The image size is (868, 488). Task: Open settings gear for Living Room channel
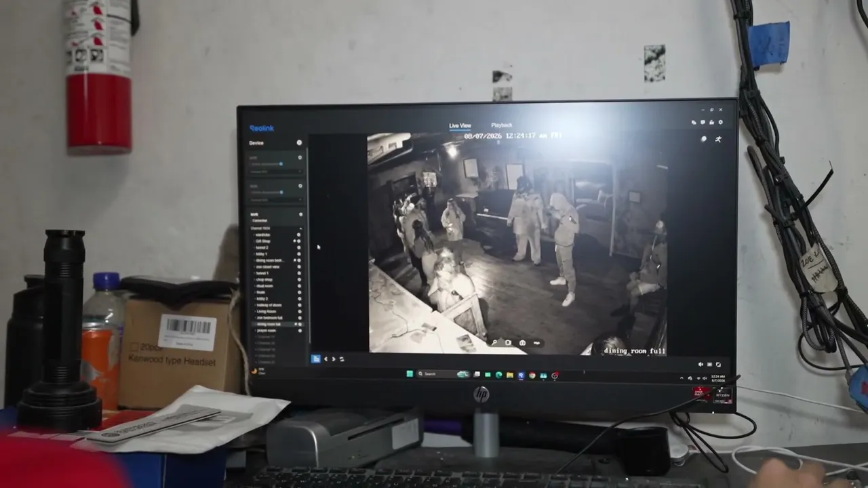(299, 311)
